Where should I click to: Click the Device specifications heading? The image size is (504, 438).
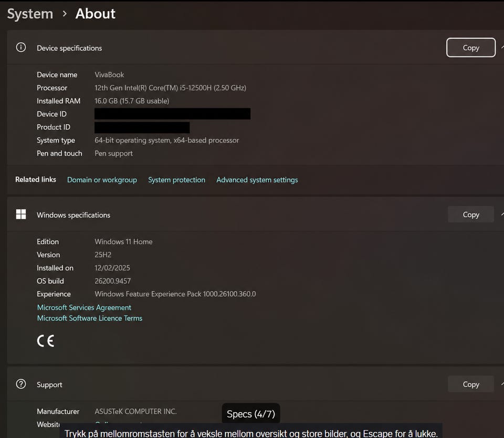point(69,48)
